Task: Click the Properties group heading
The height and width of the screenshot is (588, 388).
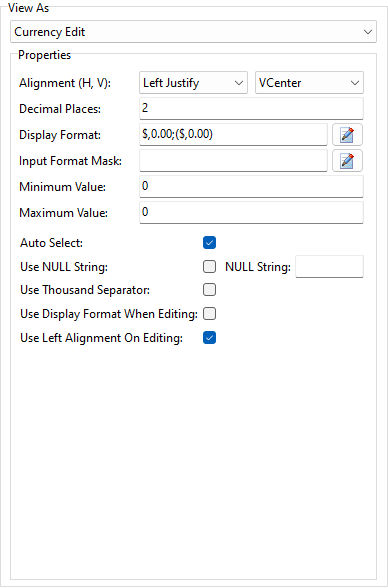Action: [x=44, y=55]
